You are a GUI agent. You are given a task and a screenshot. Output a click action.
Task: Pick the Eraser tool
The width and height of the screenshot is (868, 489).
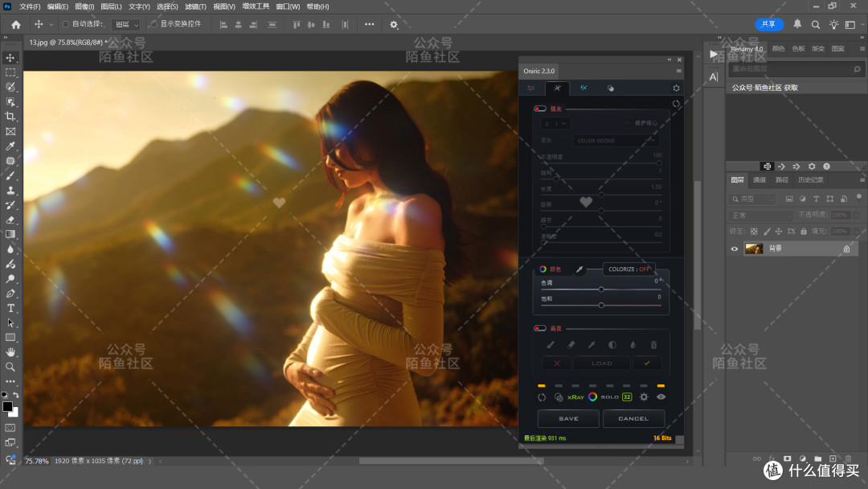click(10, 220)
